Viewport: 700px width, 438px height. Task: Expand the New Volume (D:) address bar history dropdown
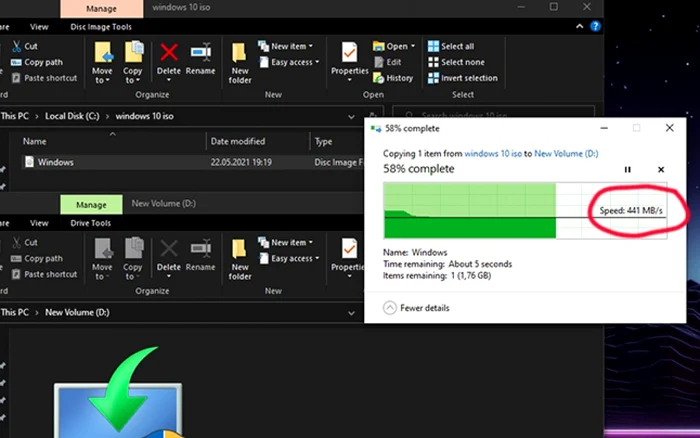(x=351, y=313)
